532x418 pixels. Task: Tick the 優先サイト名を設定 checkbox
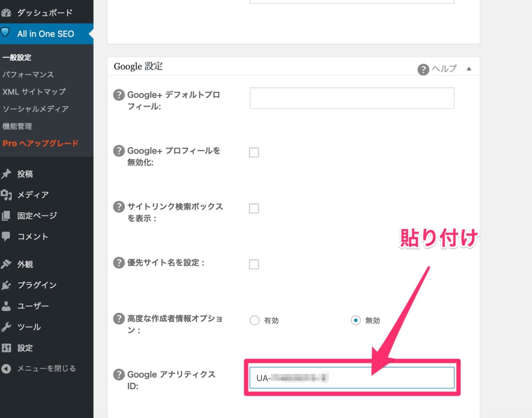point(254,265)
